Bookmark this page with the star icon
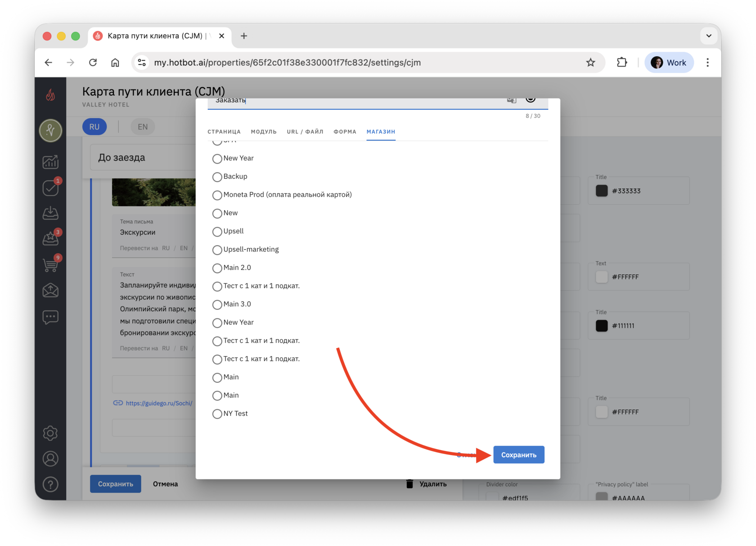 (590, 63)
